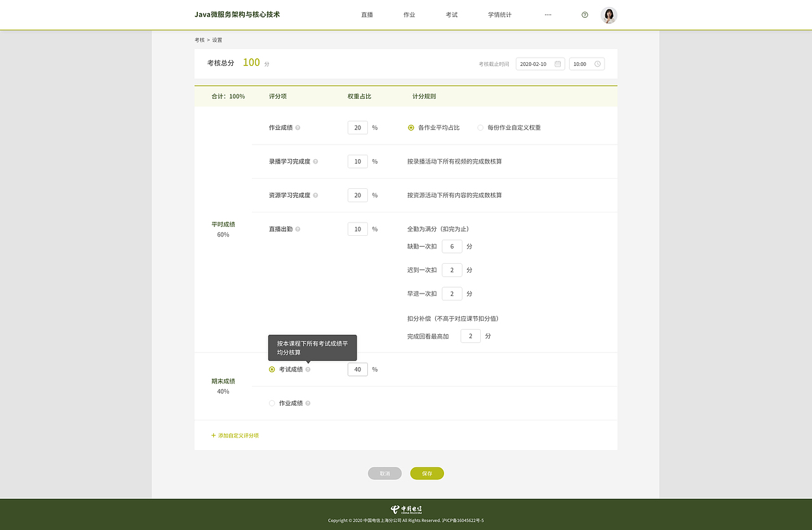Click the 期末成绩 40% label
The width and height of the screenshot is (812, 530).
pyautogui.click(x=223, y=386)
